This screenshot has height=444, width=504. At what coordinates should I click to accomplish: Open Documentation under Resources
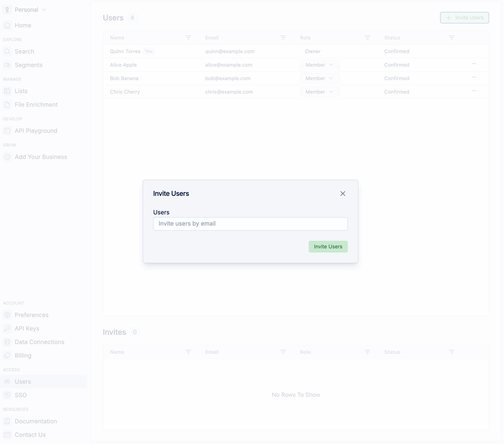coord(36,421)
